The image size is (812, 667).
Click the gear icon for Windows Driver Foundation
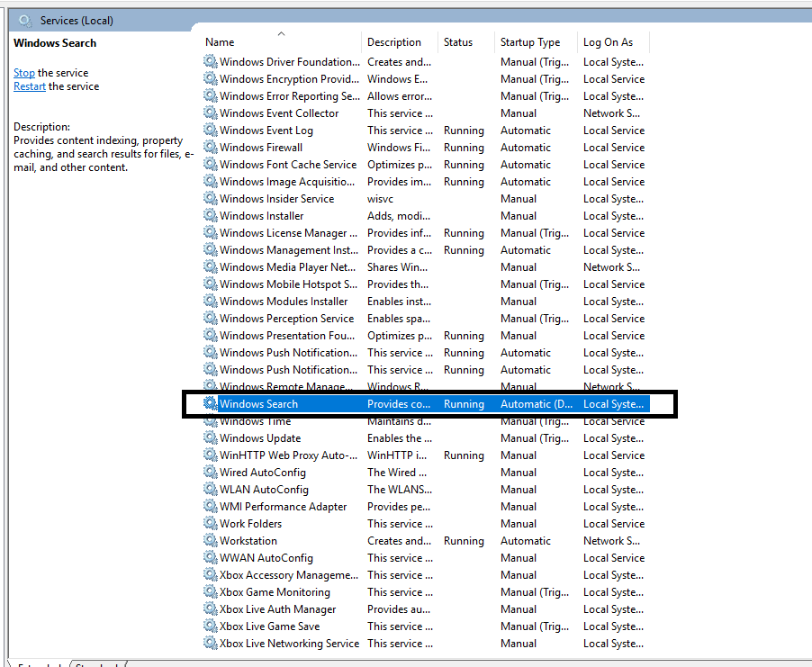tap(211, 61)
